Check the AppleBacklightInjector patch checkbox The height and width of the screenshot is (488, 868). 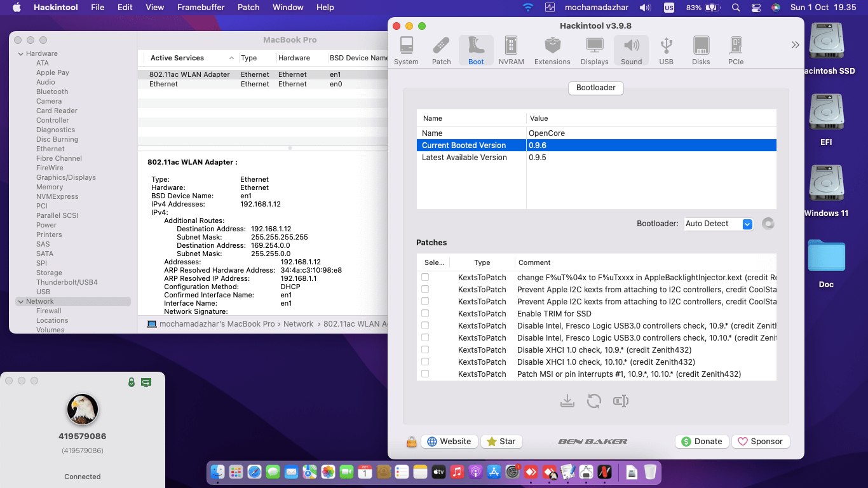(x=425, y=277)
